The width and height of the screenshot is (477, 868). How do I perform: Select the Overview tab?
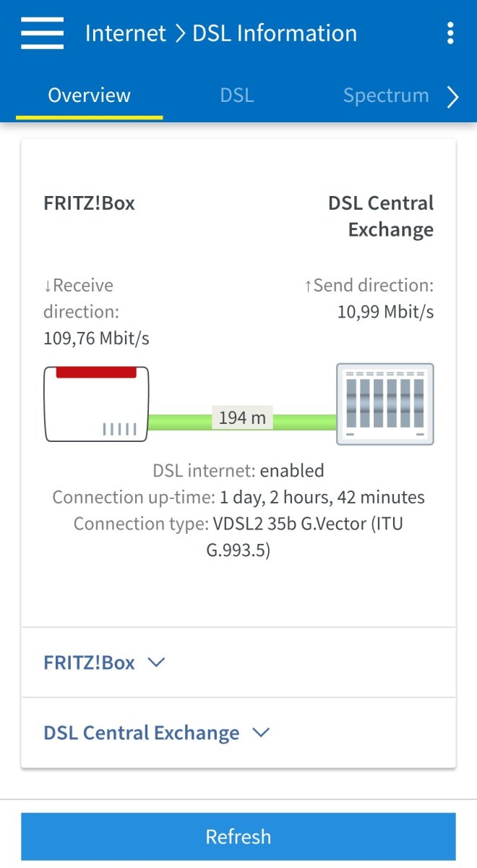(x=89, y=95)
